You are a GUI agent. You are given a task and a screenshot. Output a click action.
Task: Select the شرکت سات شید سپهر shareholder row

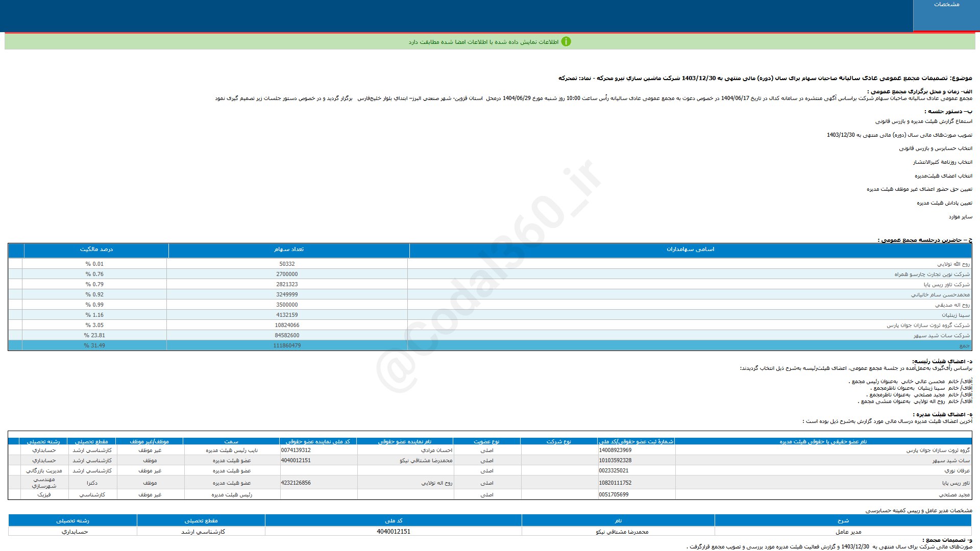pyautogui.click(x=941, y=336)
